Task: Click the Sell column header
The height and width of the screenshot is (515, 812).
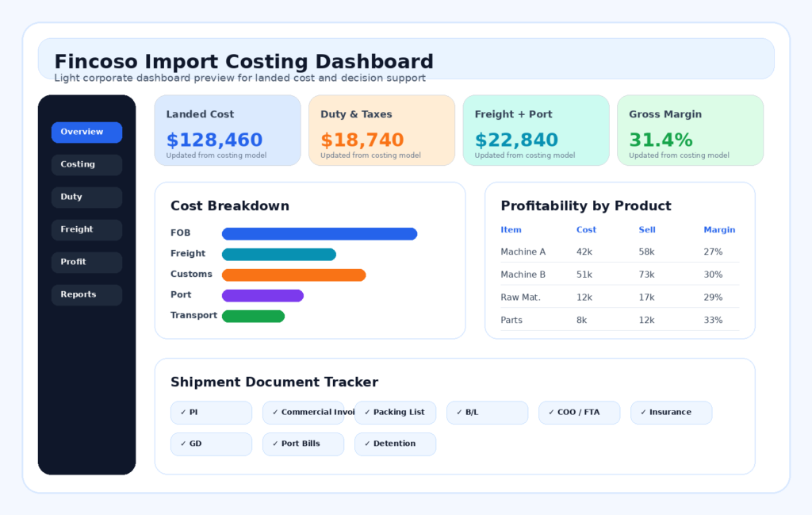Action: coord(647,229)
